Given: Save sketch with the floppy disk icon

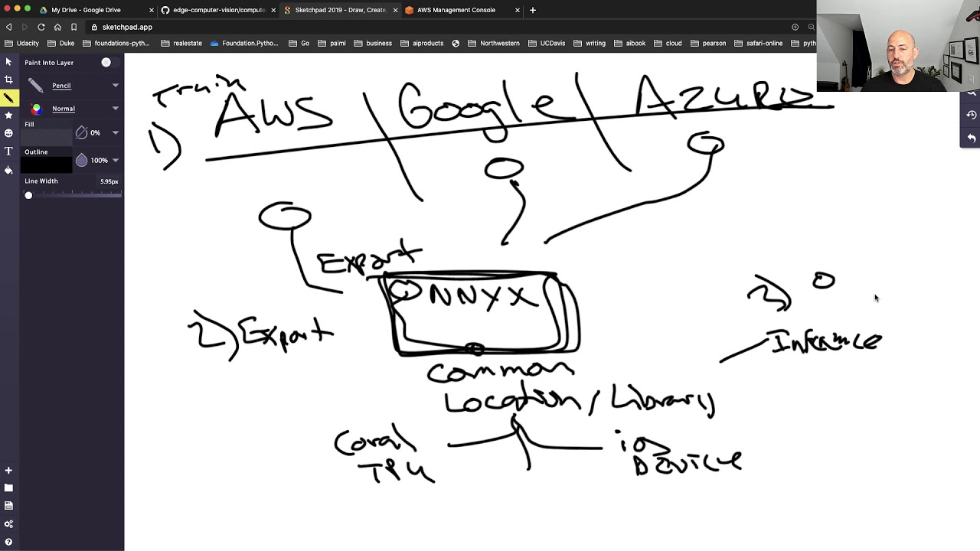Looking at the screenshot, I should [8, 506].
